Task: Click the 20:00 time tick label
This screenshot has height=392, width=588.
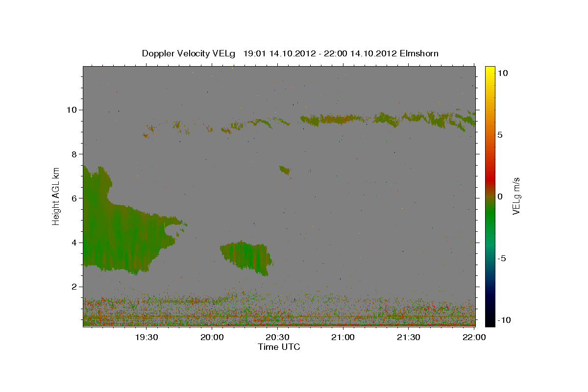Action: [212, 337]
